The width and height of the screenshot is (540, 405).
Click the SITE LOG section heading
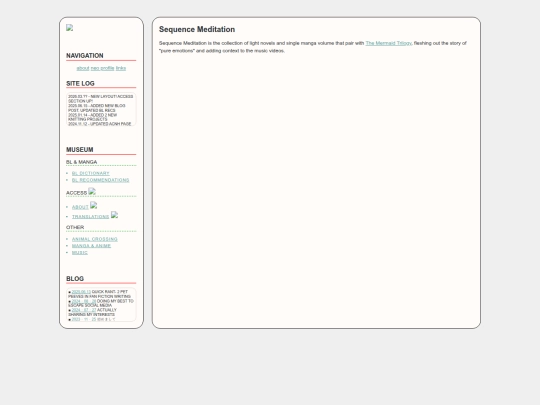tap(80, 83)
